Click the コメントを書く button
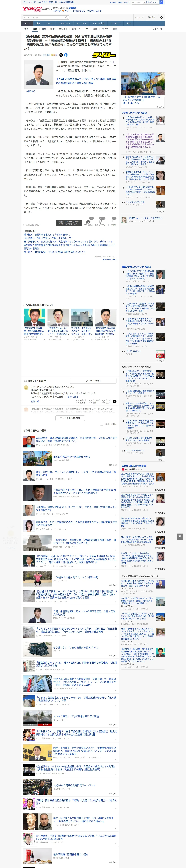The width and height of the screenshot is (186, 868). [93, 380]
